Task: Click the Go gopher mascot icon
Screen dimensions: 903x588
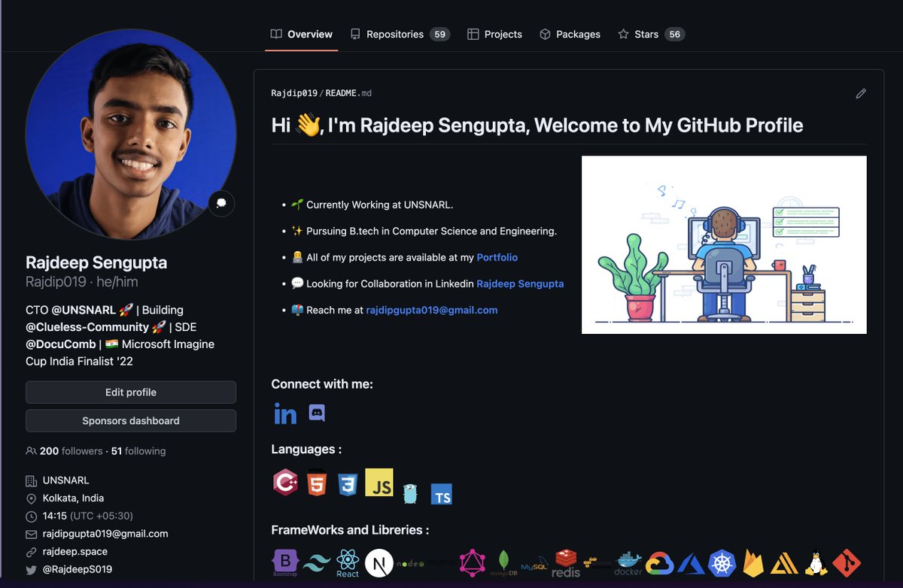Action: 409,493
